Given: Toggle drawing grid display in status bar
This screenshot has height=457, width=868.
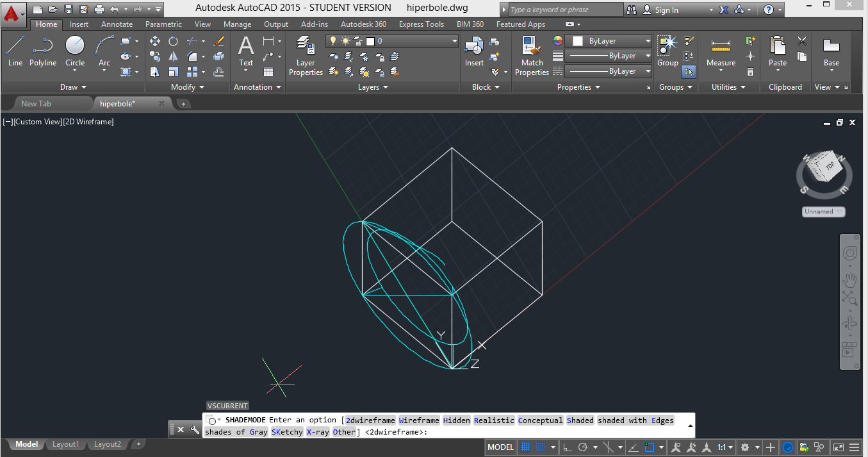Looking at the screenshot, I should point(525,447).
